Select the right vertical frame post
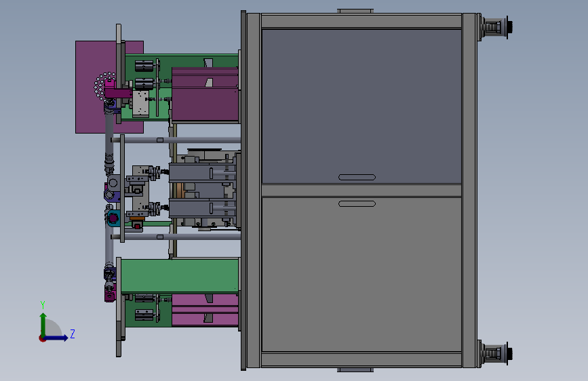 (469, 190)
